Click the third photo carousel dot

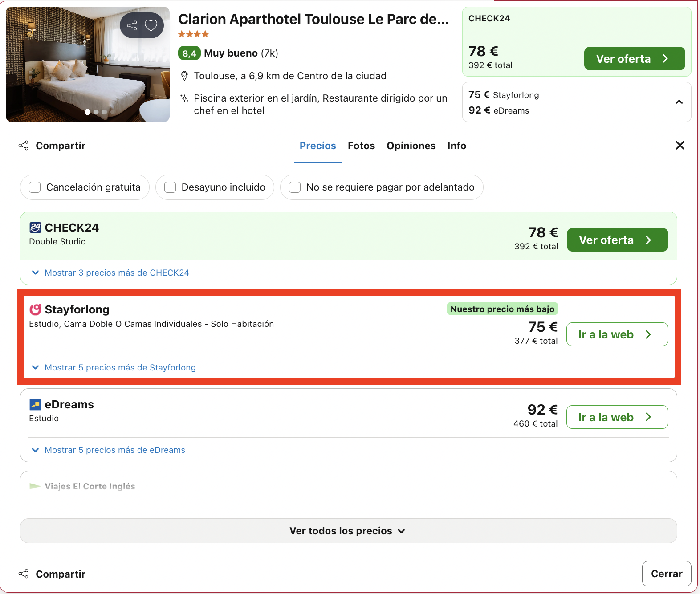coord(105,112)
